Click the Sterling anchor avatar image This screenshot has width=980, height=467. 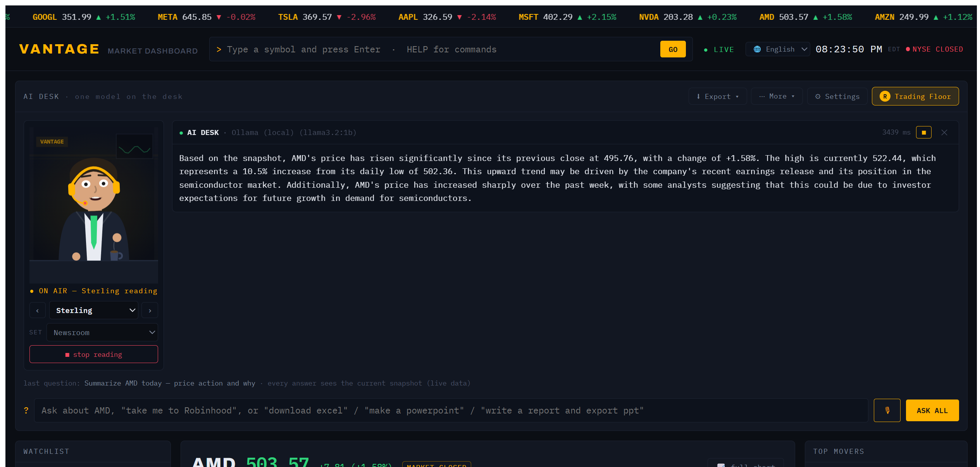[x=94, y=206]
